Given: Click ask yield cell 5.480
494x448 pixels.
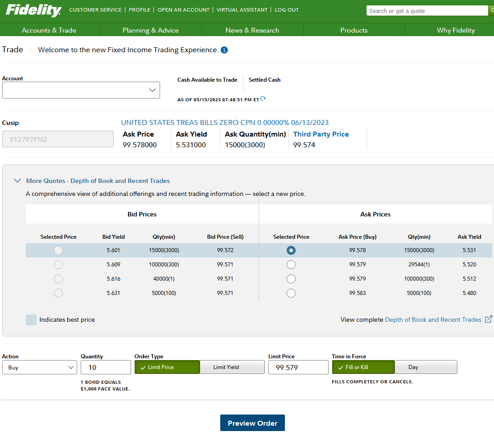Looking at the screenshot, I should tap(469, 293).
